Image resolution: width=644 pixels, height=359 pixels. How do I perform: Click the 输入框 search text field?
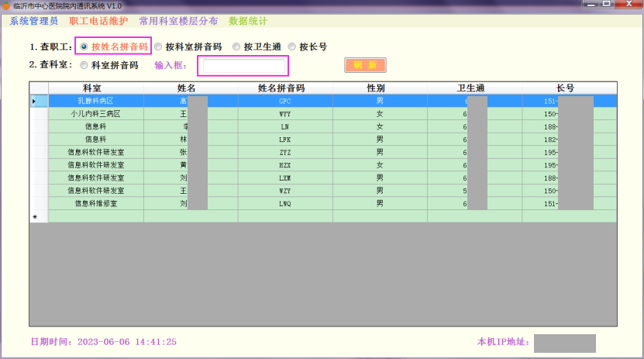pos(243,66)
